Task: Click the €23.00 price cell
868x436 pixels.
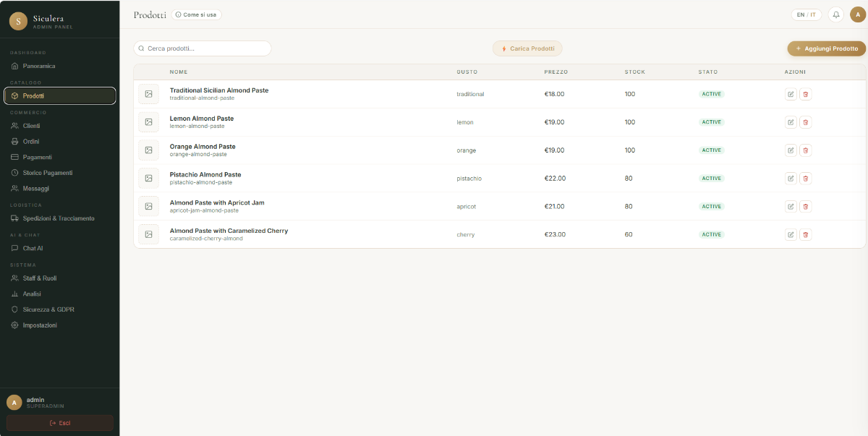Action: point(555,234)
